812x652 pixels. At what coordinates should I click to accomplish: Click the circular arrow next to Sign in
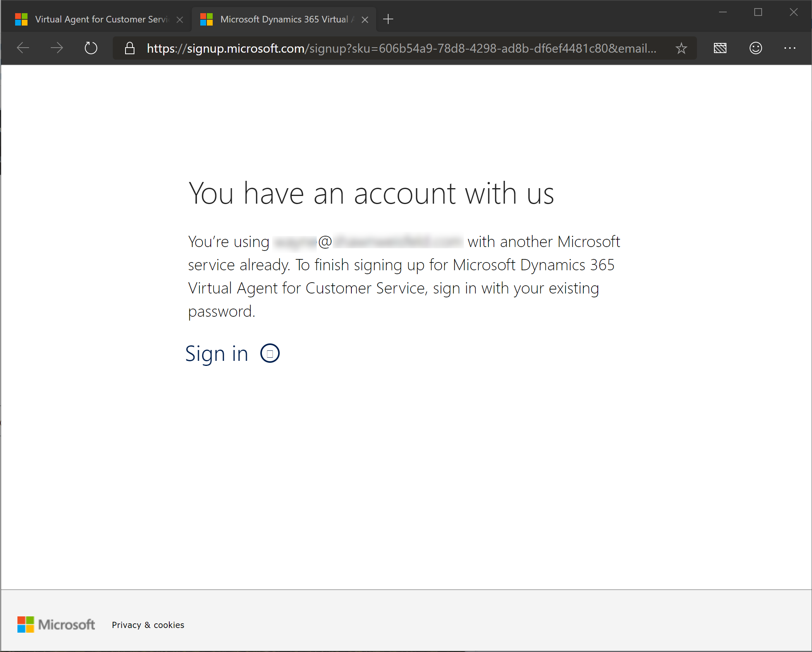[x=270, y=353]
